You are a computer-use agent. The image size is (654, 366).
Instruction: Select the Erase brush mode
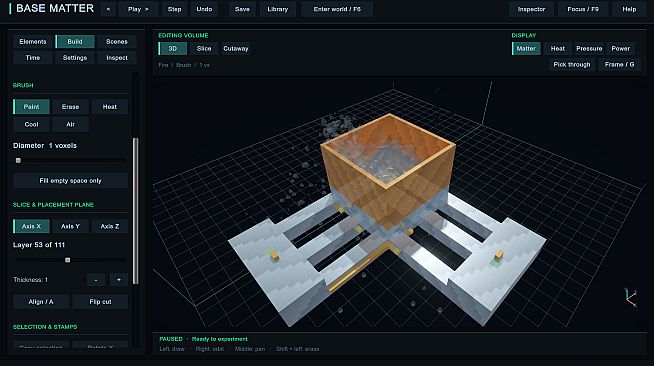pyautogui.click(x=70, y=107)
